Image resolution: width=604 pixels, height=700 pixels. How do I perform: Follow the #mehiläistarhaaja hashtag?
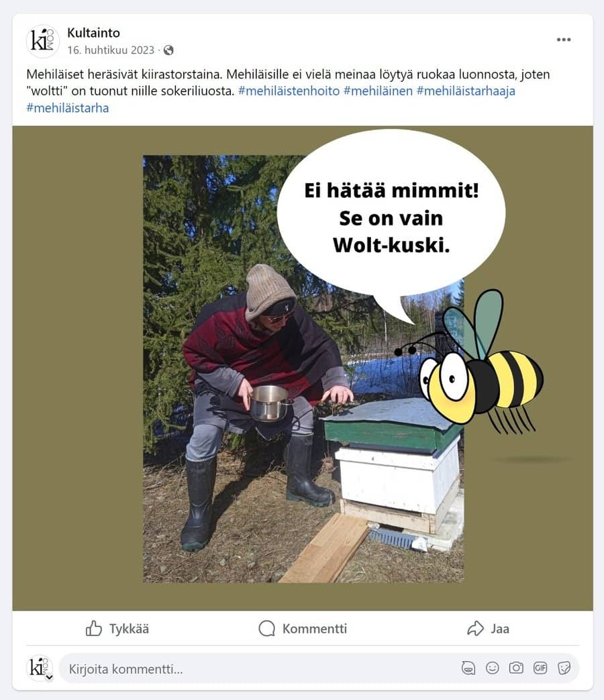point(466,91)
